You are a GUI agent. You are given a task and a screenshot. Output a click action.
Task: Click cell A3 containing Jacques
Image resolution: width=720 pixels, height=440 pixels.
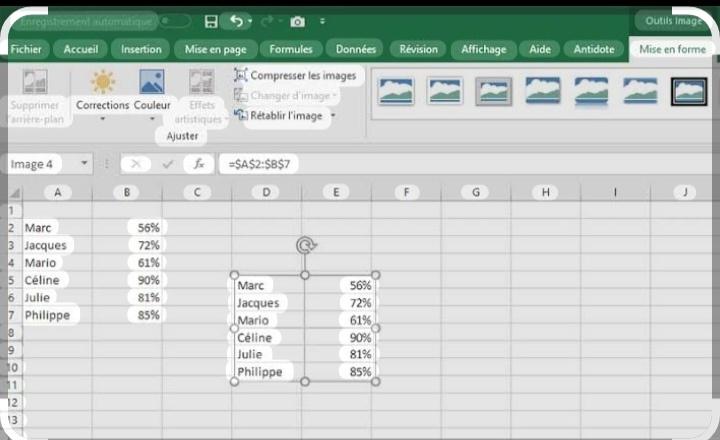coord(57,245)
